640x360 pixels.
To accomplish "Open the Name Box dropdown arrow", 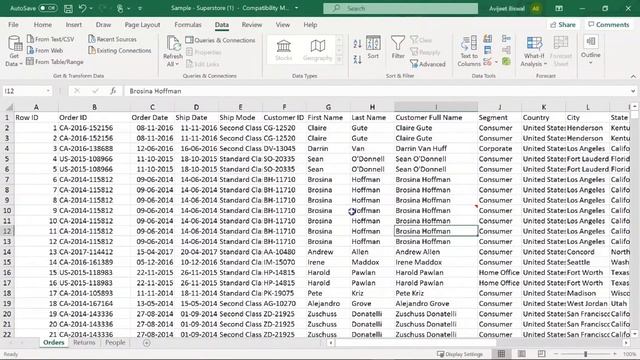I will click(48, 91).
